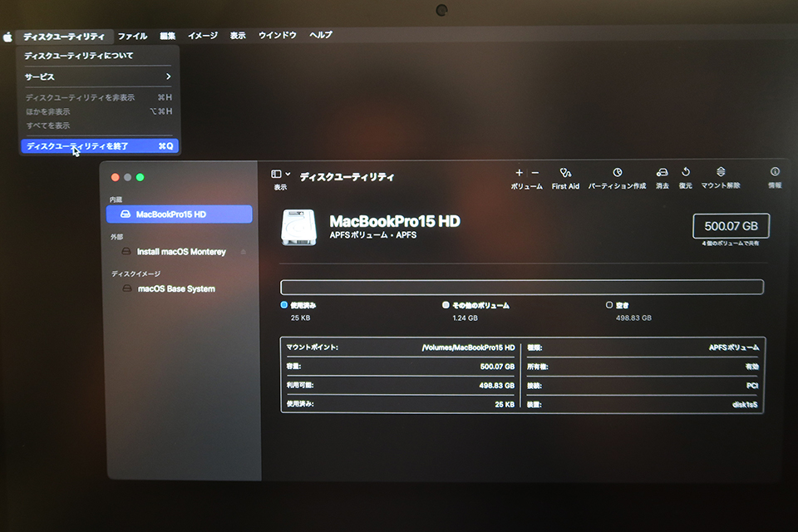Click the green zoom window button
This screenshot has width=798, height=532.
tap(140, 177)
